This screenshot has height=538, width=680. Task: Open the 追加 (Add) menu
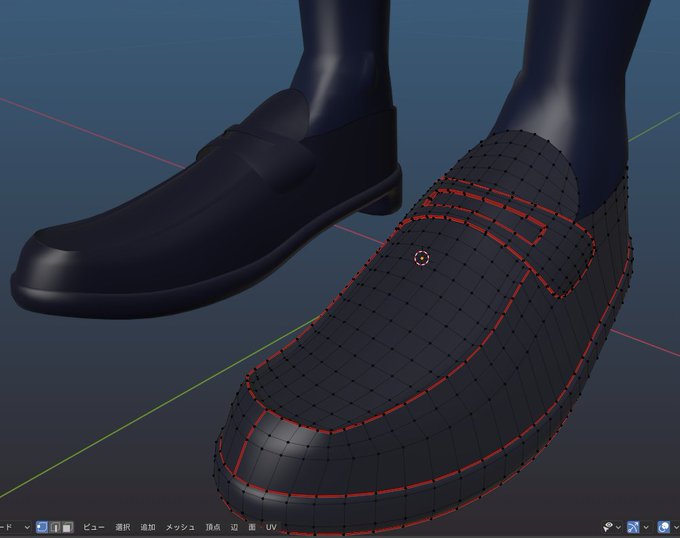point(148,527)
